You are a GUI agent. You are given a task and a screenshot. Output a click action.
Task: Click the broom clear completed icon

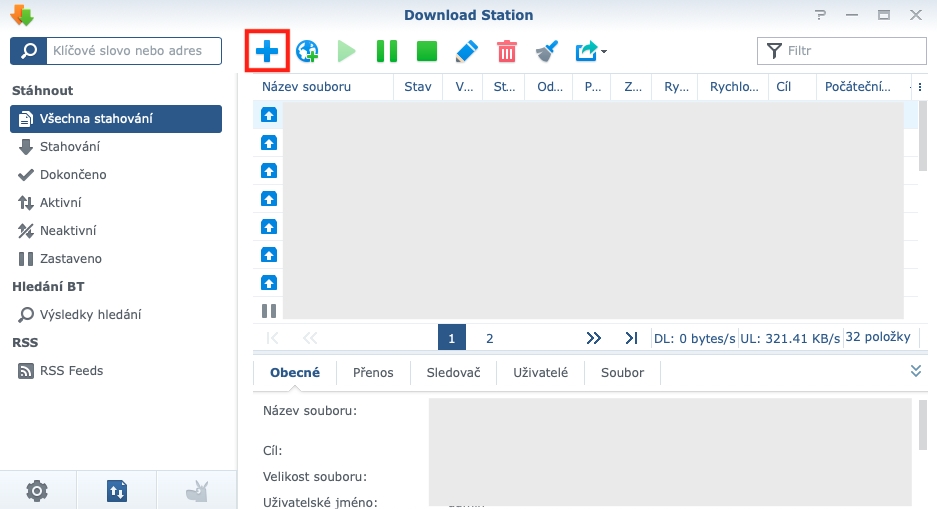click(x=546, y=51)
